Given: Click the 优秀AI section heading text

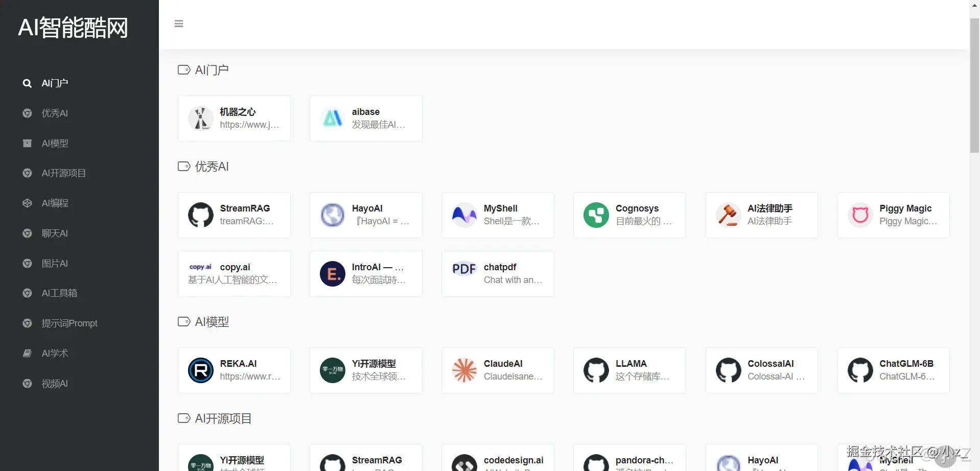Looking at the screenshot, I should pyautogui.click(x=212, y=167).
